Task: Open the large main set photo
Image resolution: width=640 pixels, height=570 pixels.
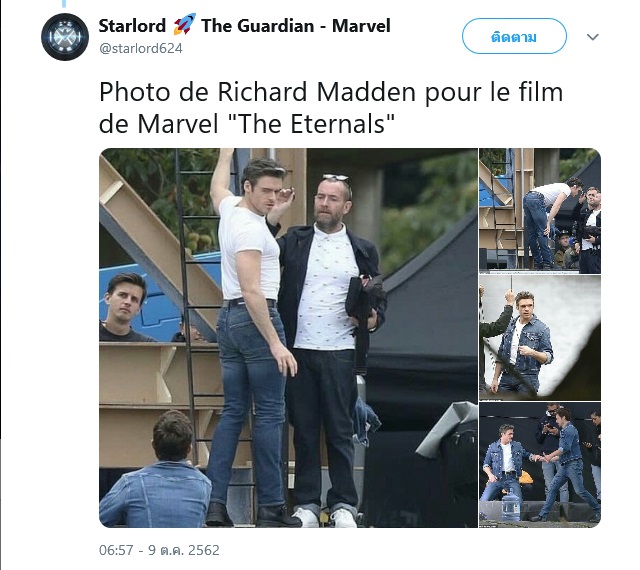Action: (288, 338)
